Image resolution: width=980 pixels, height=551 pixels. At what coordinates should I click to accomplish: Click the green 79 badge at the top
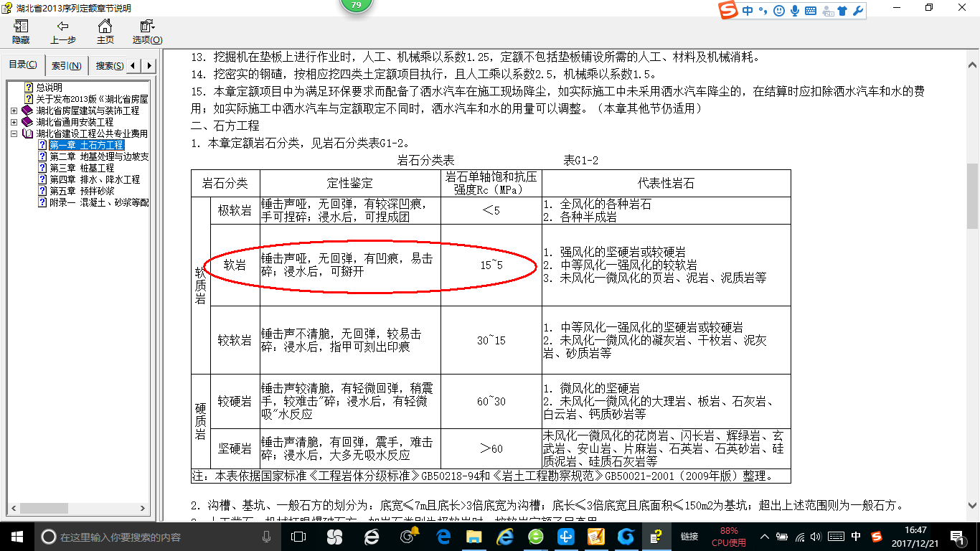click(357, 4)
